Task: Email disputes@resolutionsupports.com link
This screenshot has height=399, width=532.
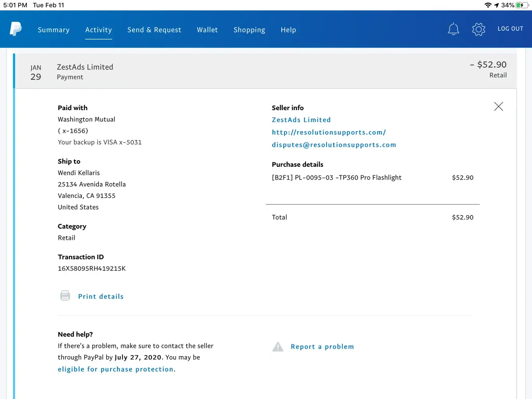Action: pos(334,145)
